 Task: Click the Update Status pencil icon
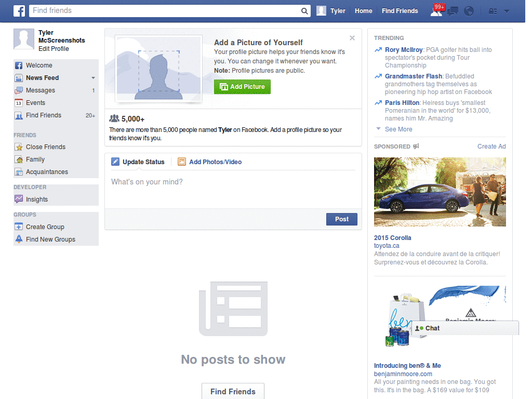(115, 162)
